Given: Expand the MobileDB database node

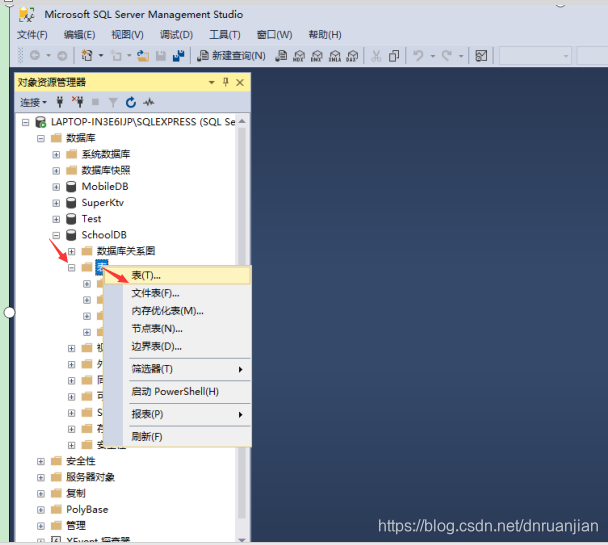Looking at the screenshot, I should (56, 187).
